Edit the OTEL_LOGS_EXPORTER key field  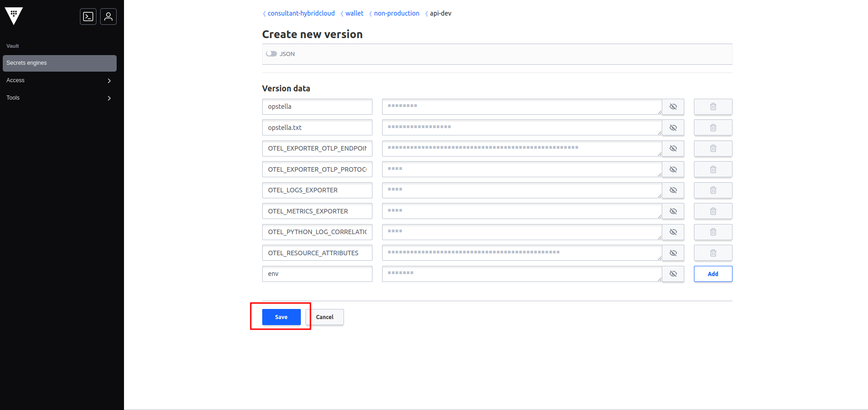[317, 190]
